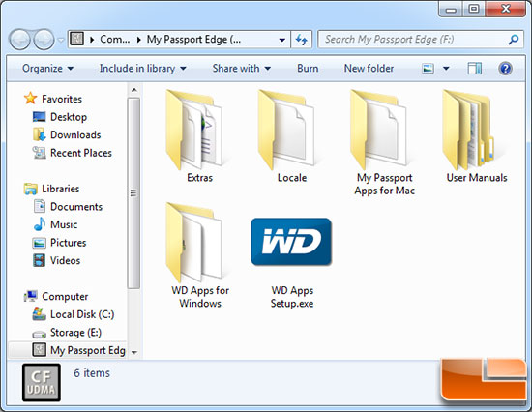Viewport: 532px width, 412px height.
Task: Click the CF UDMA drive icon in details pane
Action: click(x=42, y=382)
